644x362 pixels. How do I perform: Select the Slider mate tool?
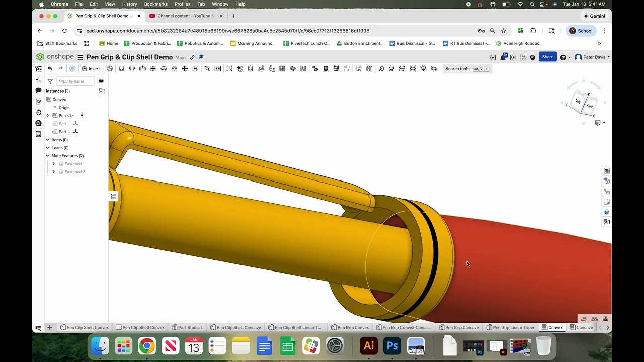[142, 69]
